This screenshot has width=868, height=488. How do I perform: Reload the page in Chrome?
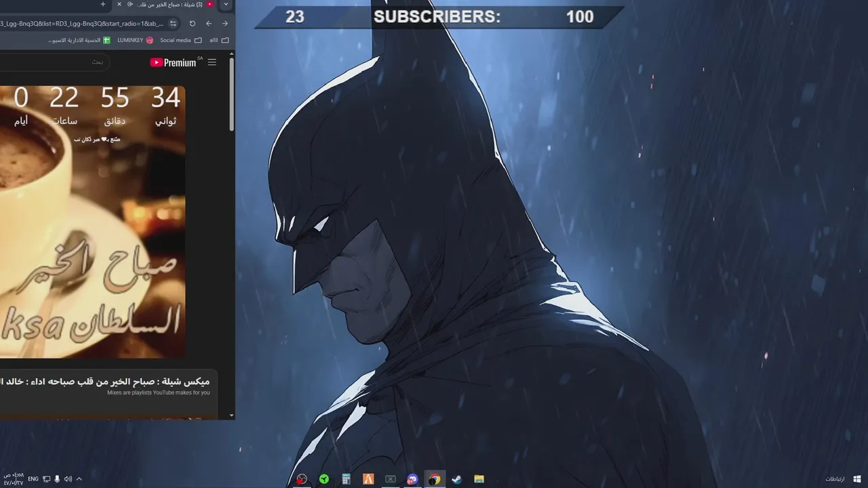tap(192, 23)
